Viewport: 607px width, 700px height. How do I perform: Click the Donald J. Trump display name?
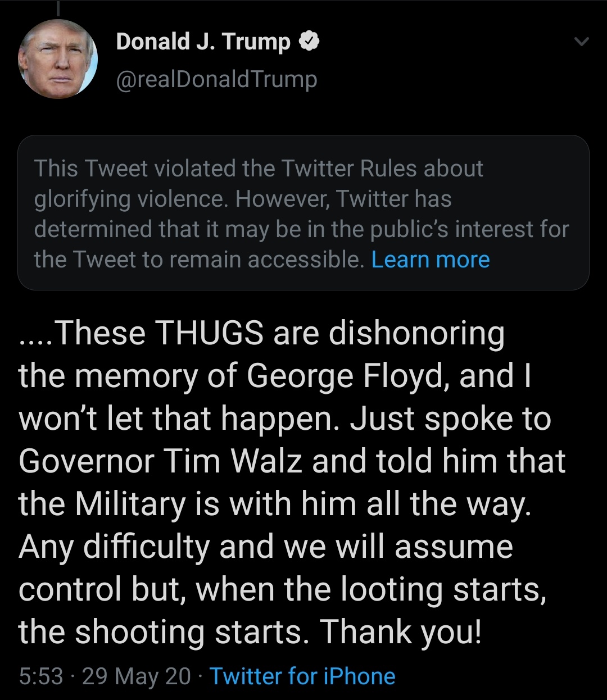tap(203, 42)
